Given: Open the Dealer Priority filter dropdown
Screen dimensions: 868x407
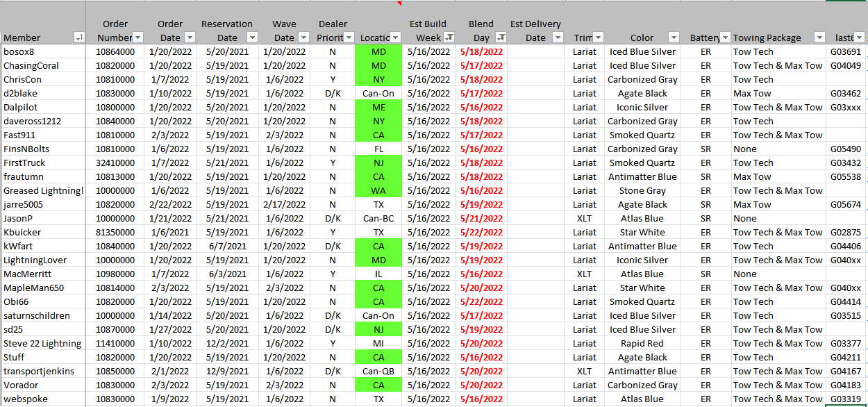Looking at the screenshot, I should [x=349, y=38].
